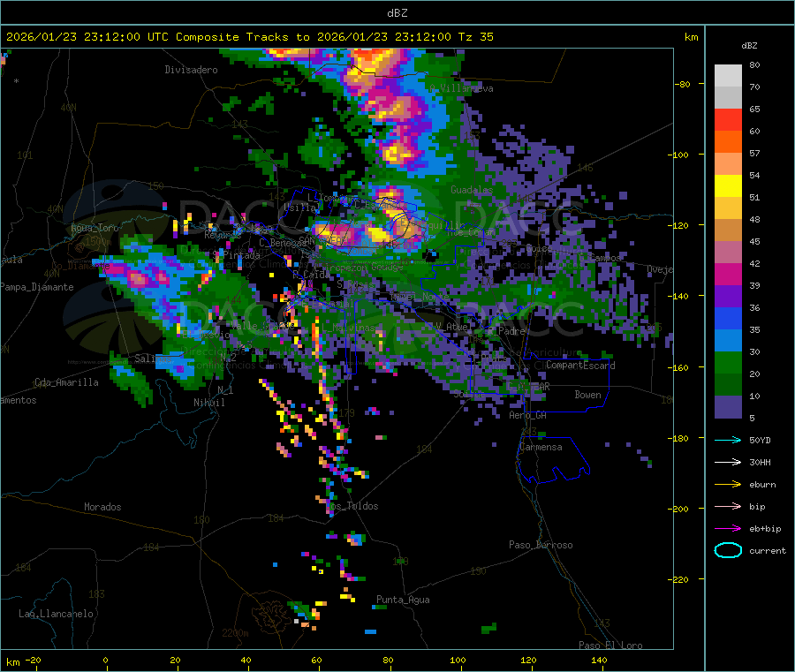Click the Divisadero map label
This screenshot has height=672, width=795.
[x=191, y=70]
